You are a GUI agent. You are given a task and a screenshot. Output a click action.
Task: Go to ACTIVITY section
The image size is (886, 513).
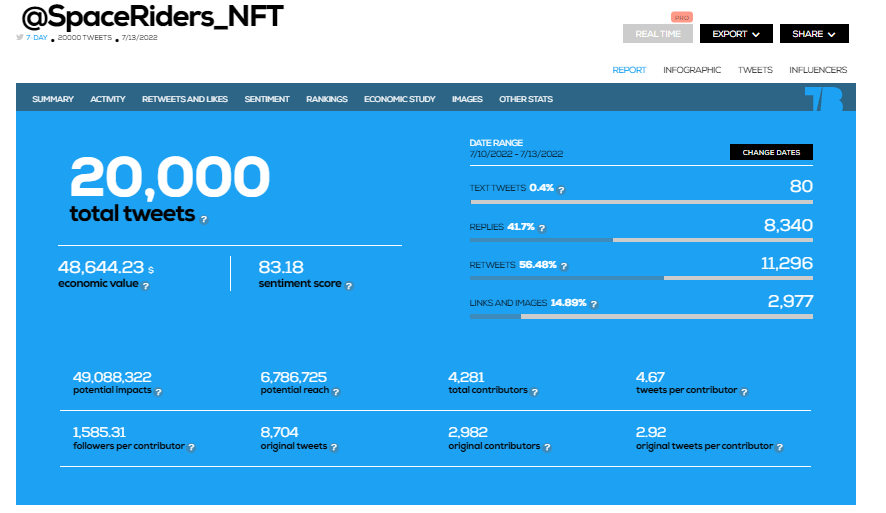pyautogui.click(x=108, y=99)
